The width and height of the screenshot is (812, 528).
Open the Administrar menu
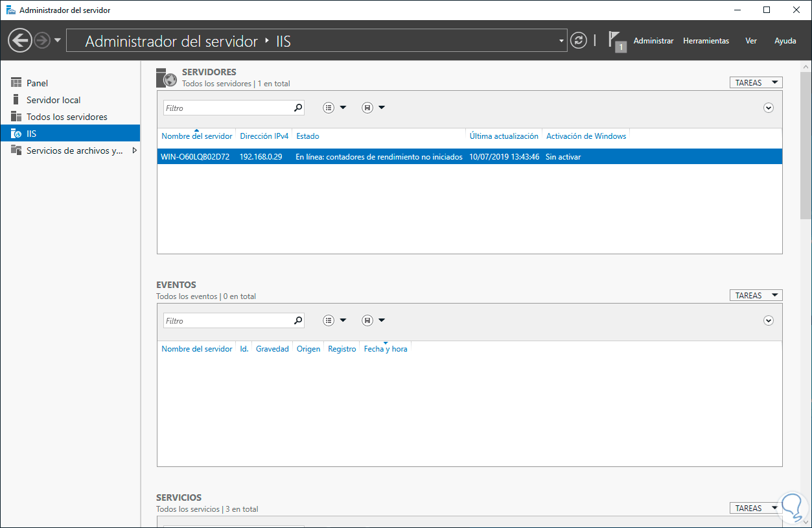[653, 41]
